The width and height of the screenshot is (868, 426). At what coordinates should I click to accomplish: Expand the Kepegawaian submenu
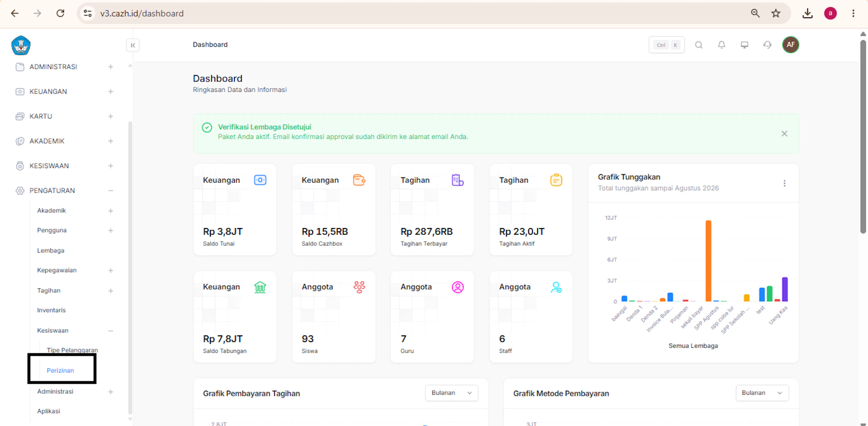click(x=111, y=270)
